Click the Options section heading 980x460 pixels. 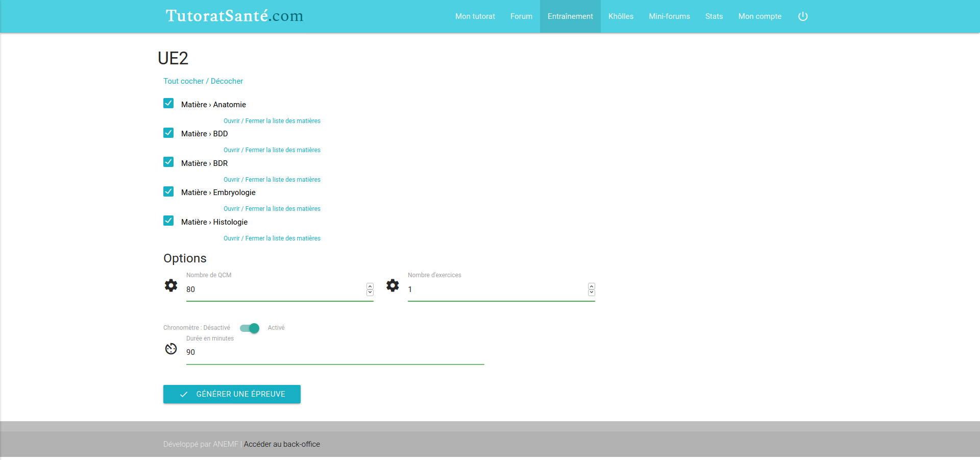pyautogui.click(x=185, y=258)
